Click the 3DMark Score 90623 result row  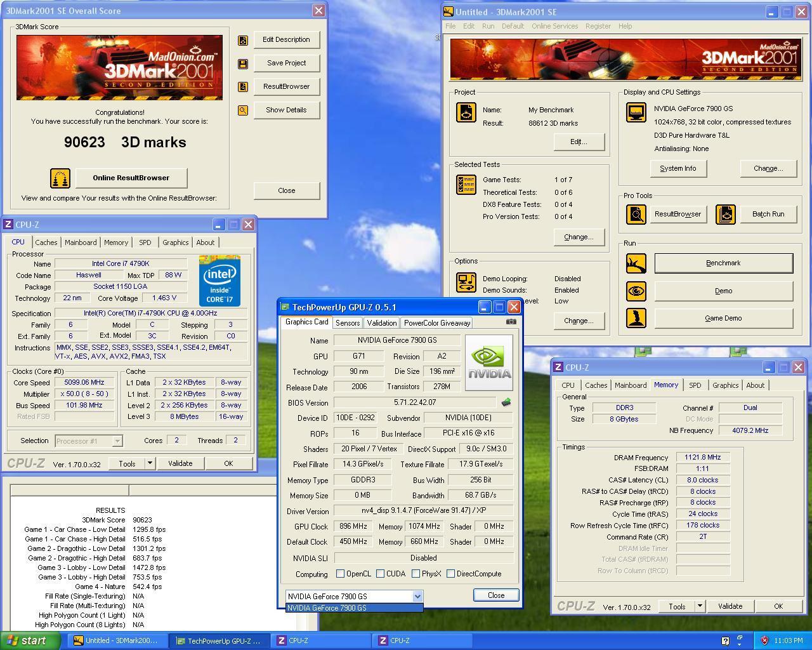116,520
